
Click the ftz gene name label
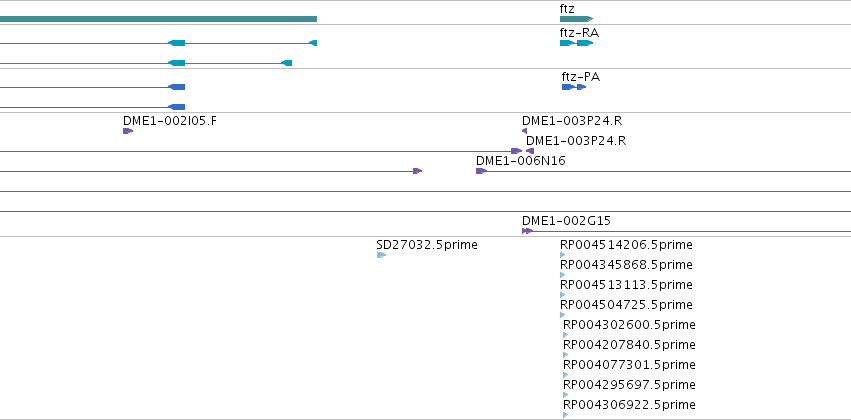point(567,9)
